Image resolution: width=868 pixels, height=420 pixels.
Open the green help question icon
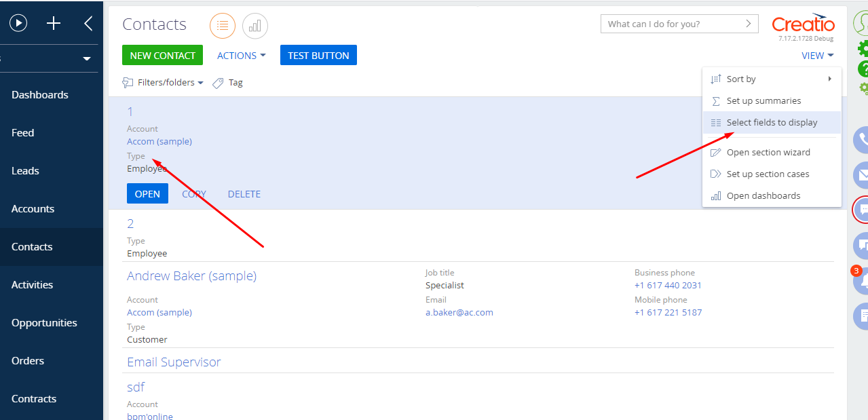pos(863,69)
